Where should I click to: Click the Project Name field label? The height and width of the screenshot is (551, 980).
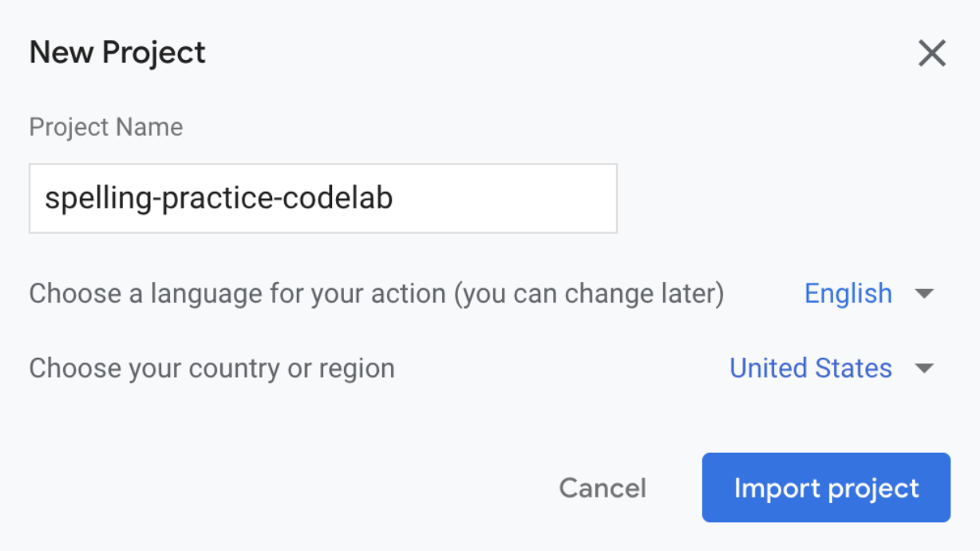pos(106,127)
